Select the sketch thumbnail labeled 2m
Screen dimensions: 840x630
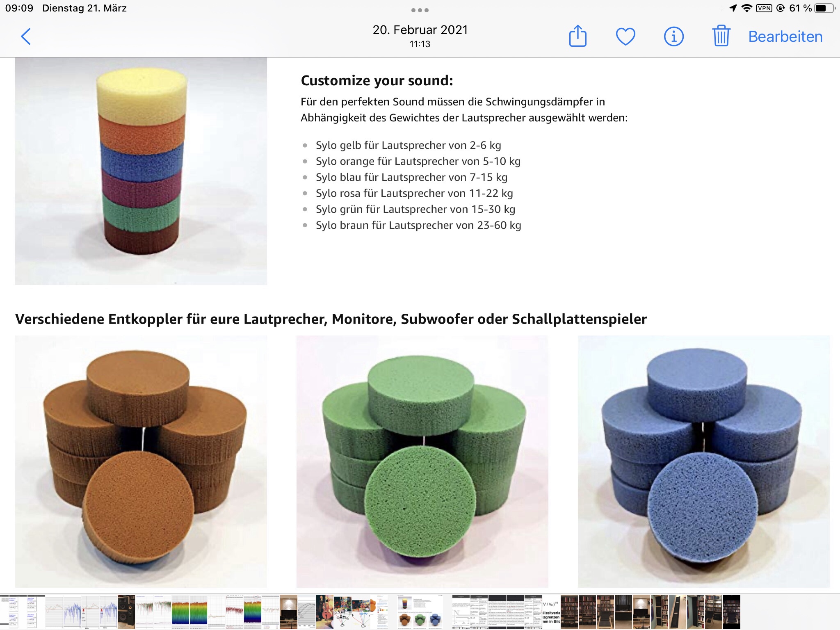[x=343, y=612]
